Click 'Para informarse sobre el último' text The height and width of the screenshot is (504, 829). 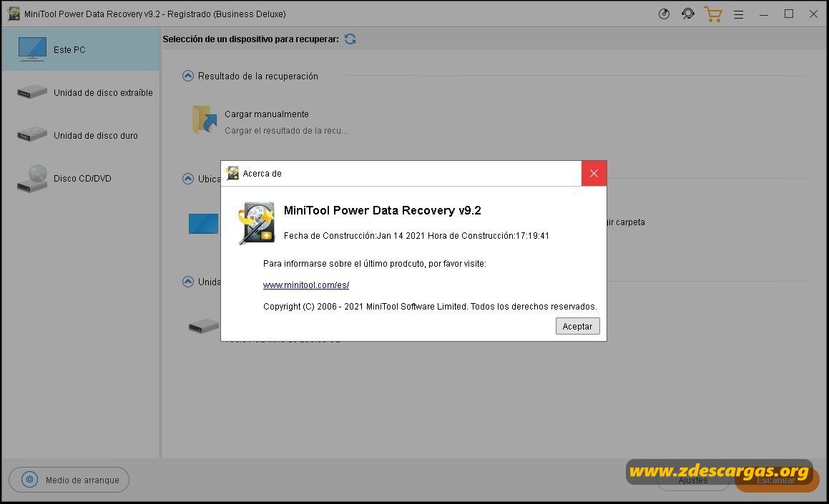pos(374,264)
